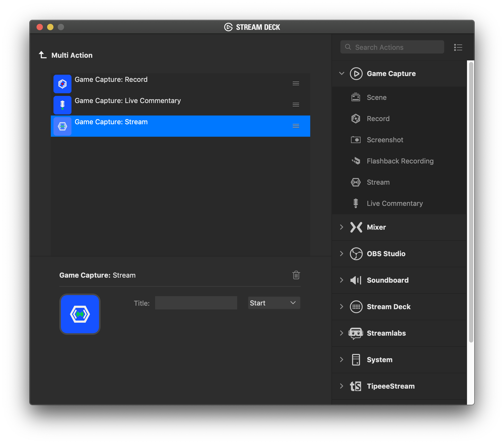
Task: Expand the System category chevron
Action: [x=342, y=359]
